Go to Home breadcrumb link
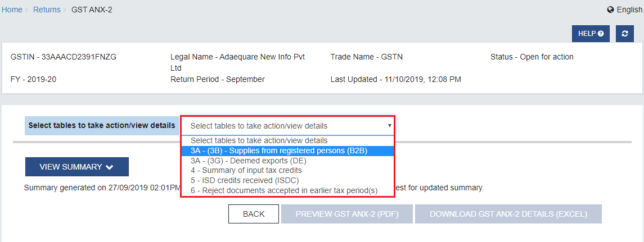644x242 pixels. tap(12, 10)
